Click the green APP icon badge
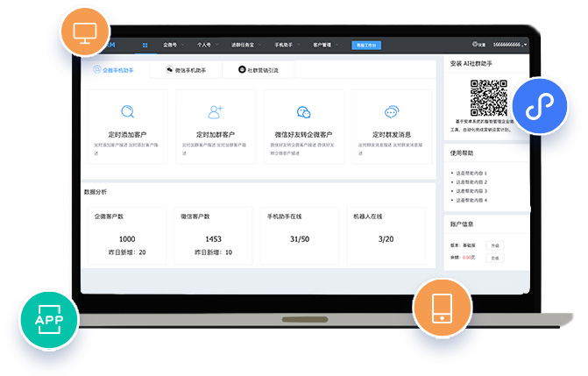This screenshot has height=376, width=588. [x=45, y=319]
